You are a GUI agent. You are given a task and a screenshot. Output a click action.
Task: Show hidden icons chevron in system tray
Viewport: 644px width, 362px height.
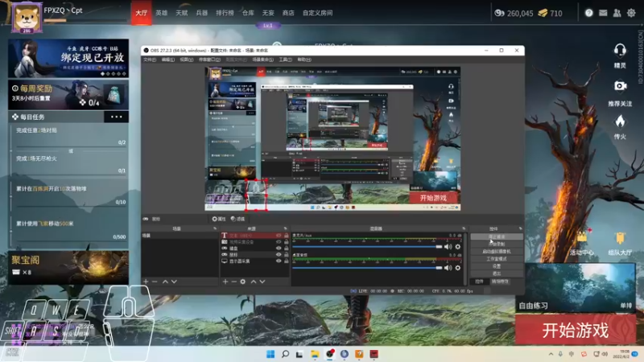tap(551, 354)
